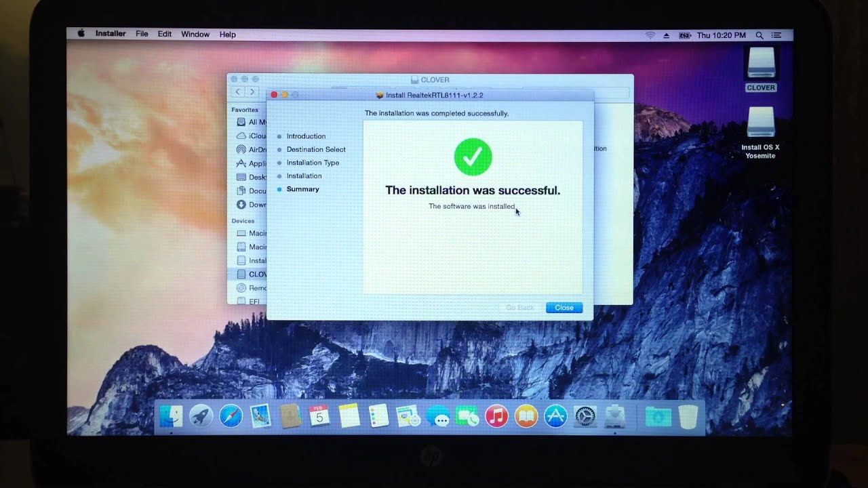Click running Installer icon in Dock
This screenshot has width=868, height=488.
click(614, 416)
